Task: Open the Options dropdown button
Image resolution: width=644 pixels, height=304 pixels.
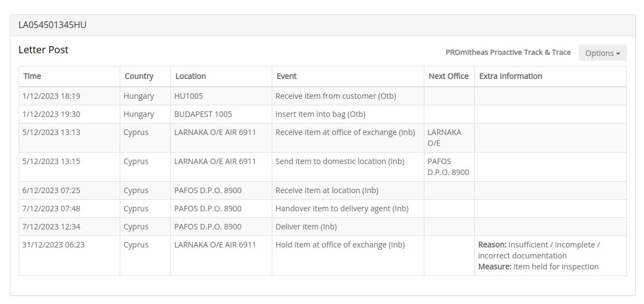Action: tap(602, 53)
